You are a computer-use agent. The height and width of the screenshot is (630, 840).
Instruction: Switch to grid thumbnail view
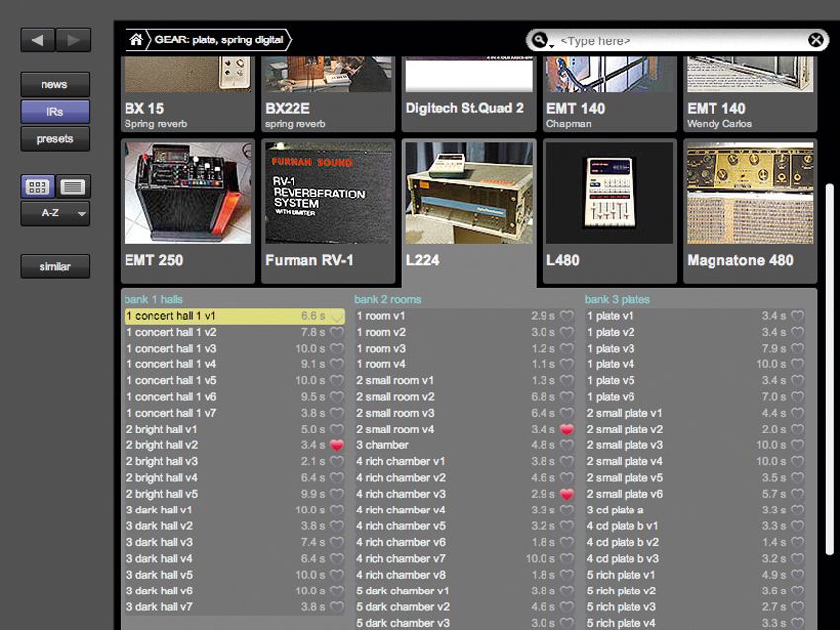(x=38, y=187)
